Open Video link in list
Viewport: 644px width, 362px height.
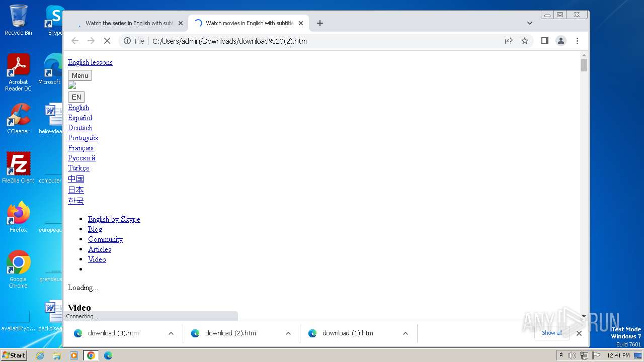click(x=97, y=259)
